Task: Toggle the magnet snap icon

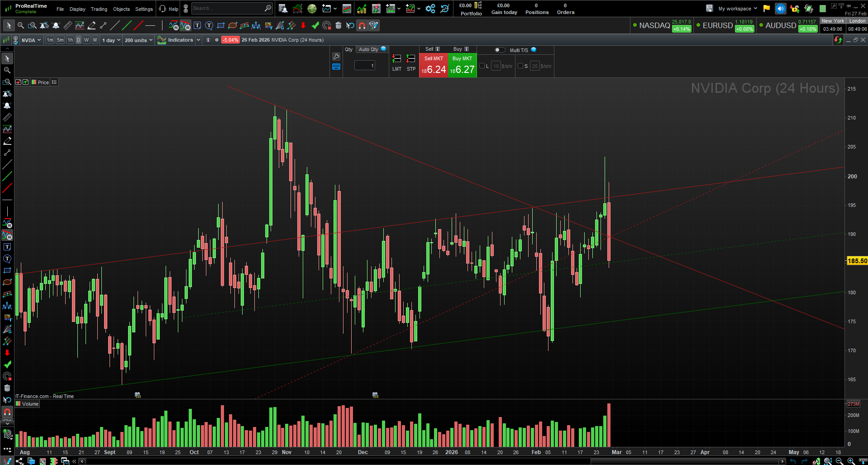Action: [362, 25]
